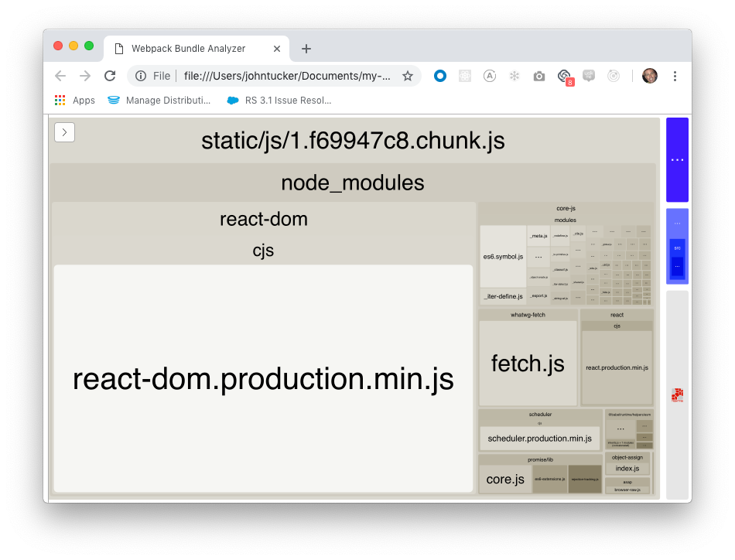
Task: Open a new browser tab
Action: (x=306, y=49)
